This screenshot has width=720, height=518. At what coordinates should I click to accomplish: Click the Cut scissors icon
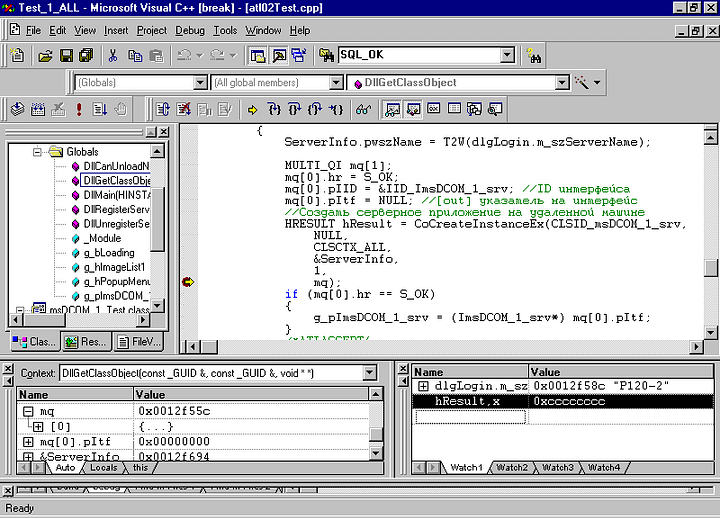click(x=112, y=56)
